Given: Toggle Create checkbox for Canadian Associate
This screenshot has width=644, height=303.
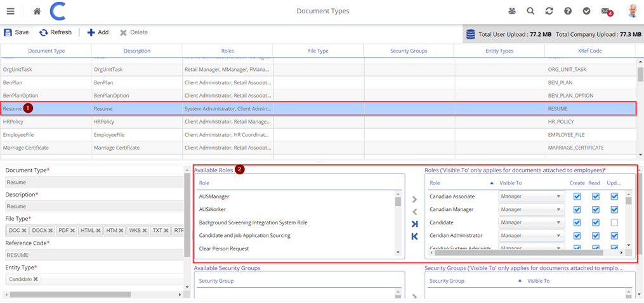Looking at the screenshot, I should [x=577, y=197].
